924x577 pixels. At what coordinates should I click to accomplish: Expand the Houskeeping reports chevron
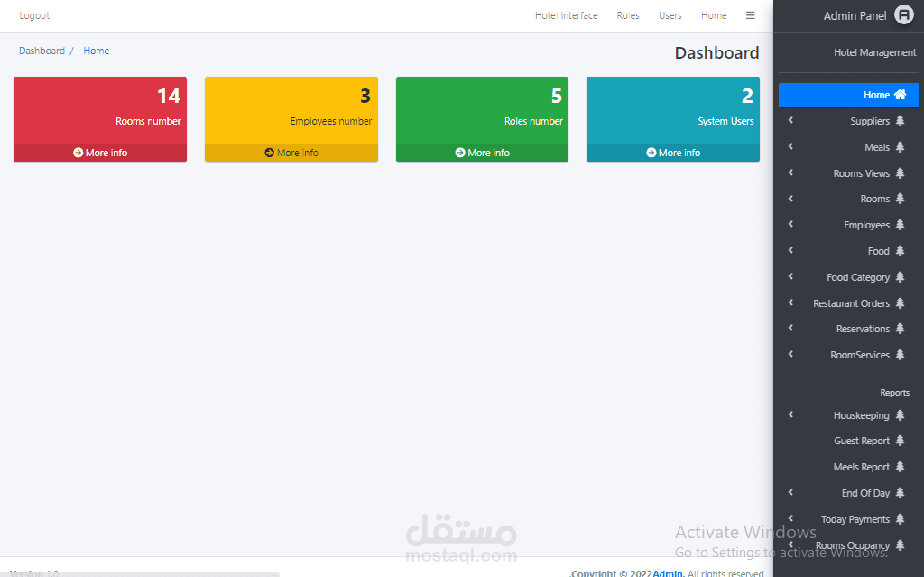(790, 414)
